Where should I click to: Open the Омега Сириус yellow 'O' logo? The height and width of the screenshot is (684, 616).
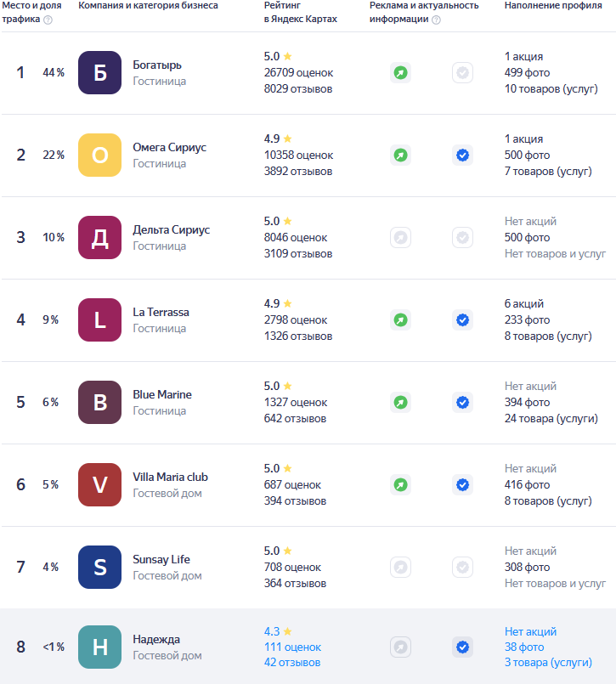click(x=99, y=155)
